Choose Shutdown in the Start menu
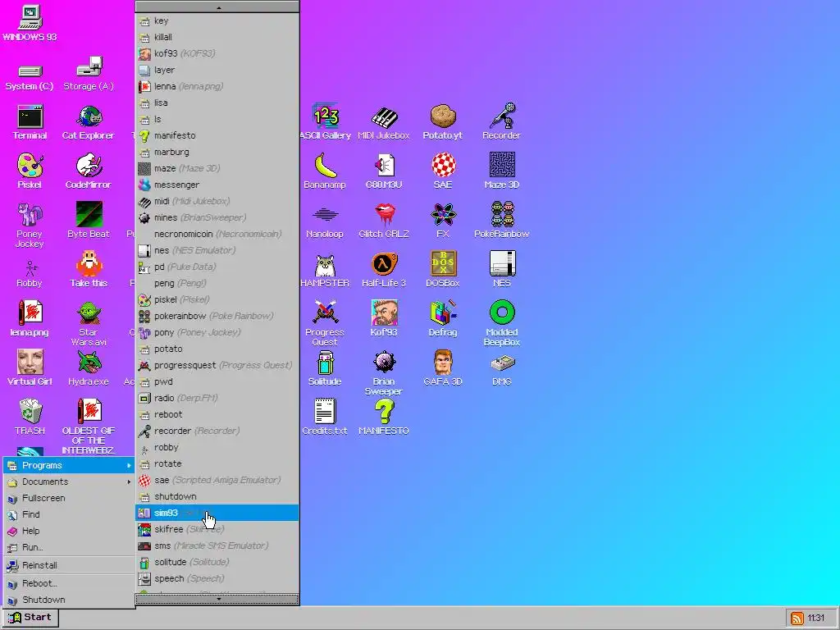 click(69, 600)
